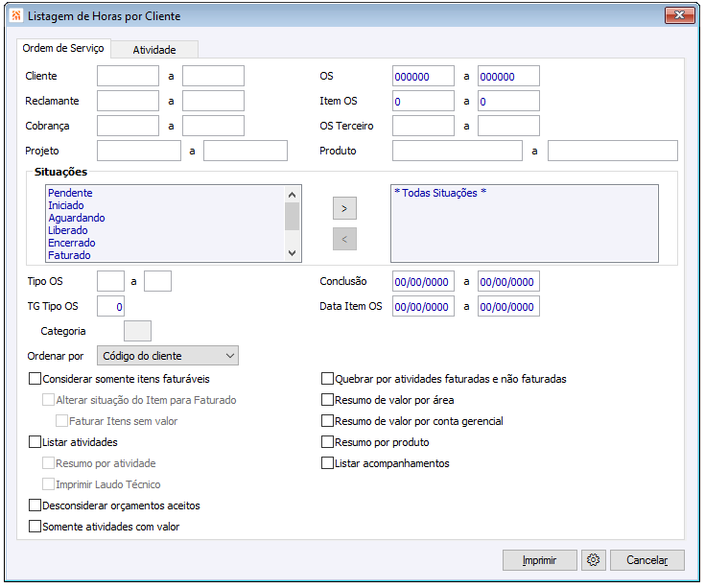Viewport: 705px width, 588px height.
Task: Click the Categoria field
Action: click(x=137, y=331)
